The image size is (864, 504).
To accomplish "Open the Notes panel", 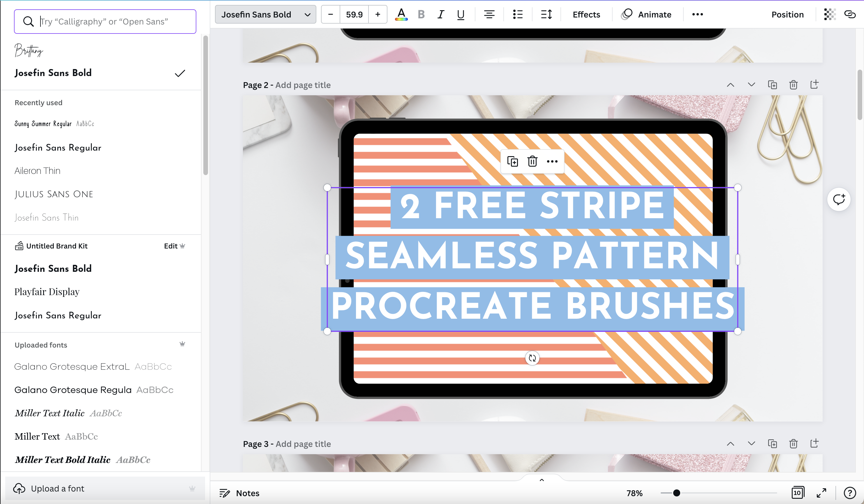I will (x=239, y=493).
